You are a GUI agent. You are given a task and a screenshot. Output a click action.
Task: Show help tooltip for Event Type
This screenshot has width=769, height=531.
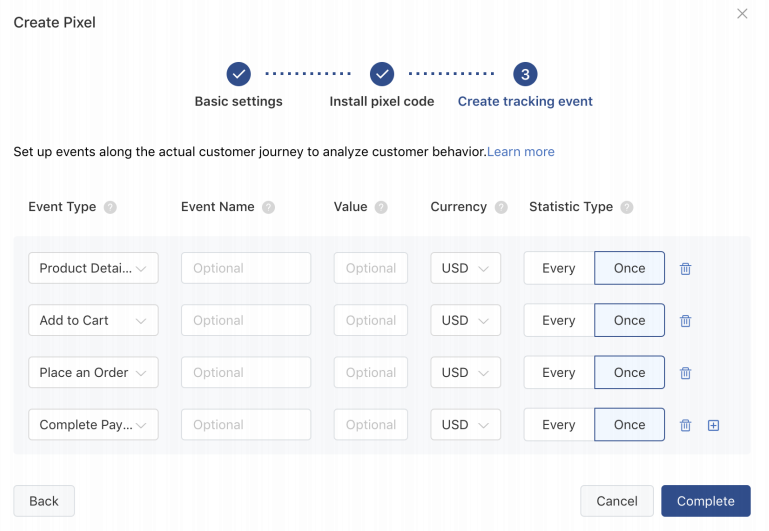[110, 208]
